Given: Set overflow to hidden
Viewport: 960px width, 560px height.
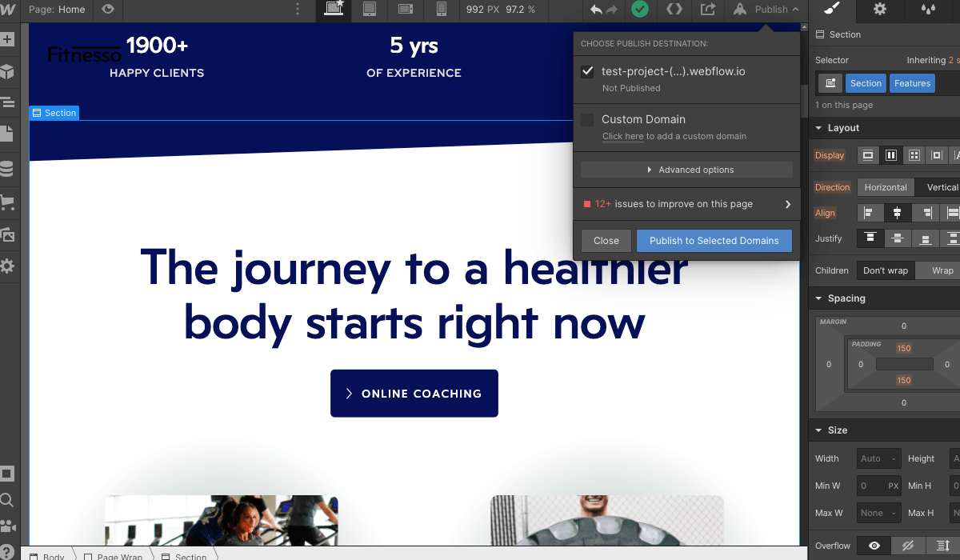Looking at the screenshot, I should 908,546.
